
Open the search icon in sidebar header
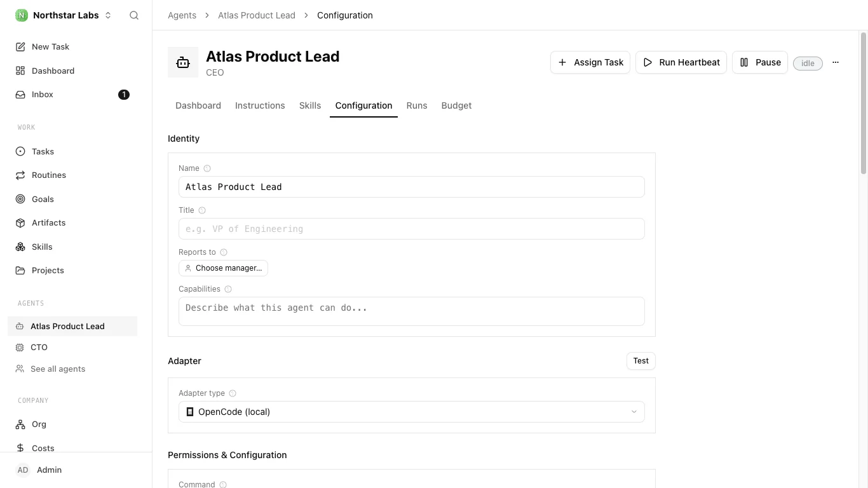click(x=134, y=15)
